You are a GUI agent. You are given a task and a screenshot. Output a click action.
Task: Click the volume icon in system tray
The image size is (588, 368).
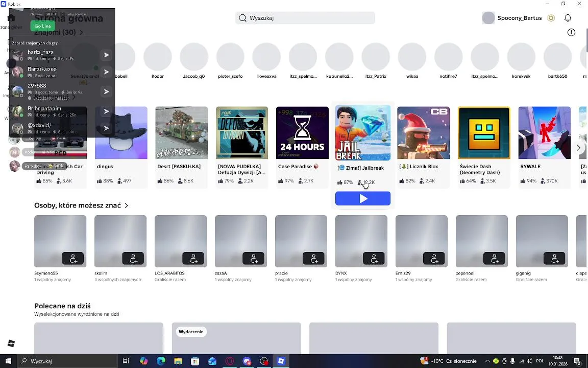pos(529,361)
